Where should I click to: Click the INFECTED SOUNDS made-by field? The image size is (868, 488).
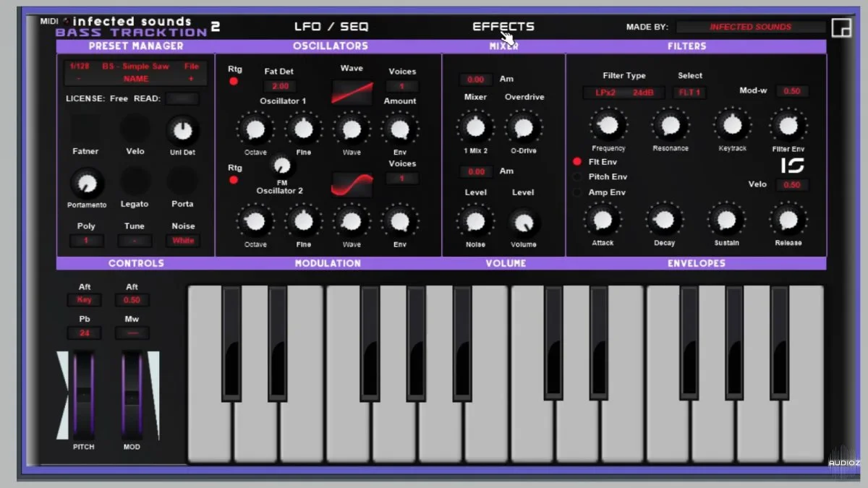751,27
